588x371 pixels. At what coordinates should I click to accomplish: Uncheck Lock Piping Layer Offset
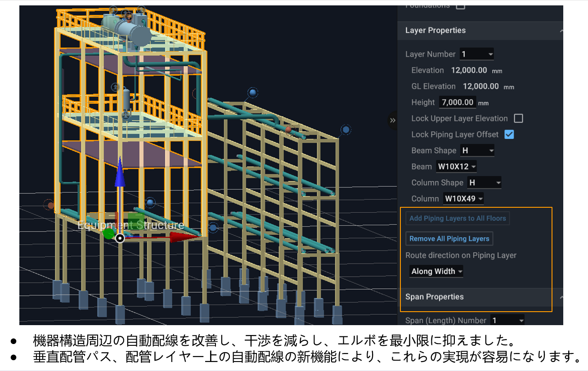[509, 134]
